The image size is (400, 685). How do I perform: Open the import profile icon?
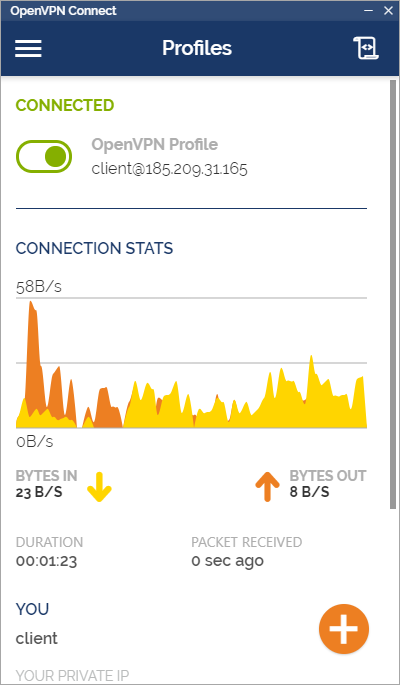tap(366, 48)
